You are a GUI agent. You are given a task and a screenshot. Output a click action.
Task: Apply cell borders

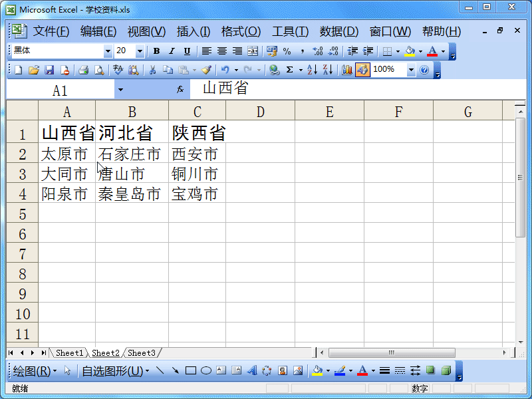[387, 51]
